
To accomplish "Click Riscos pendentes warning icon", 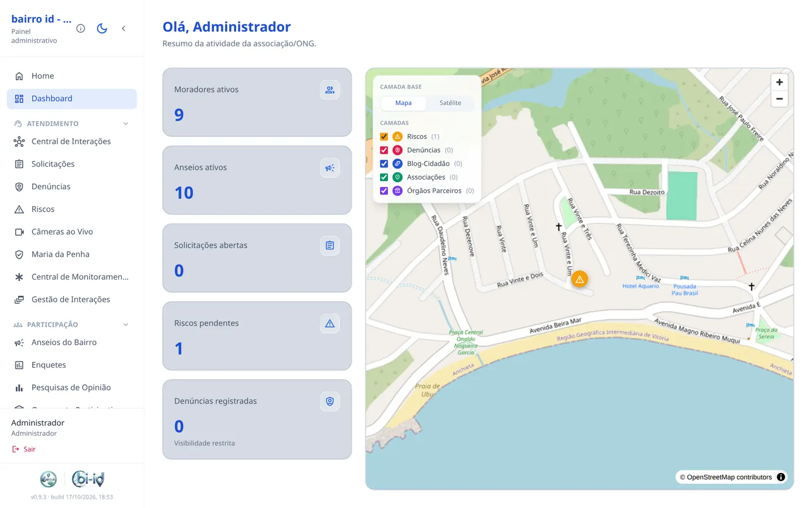I will (x=330, y=323).
